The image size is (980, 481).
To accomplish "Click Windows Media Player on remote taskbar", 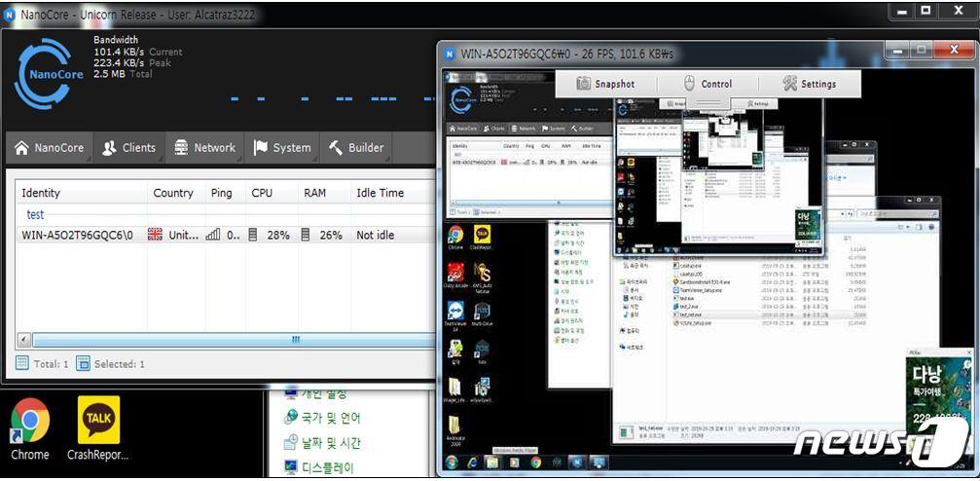I will [515, 462].
